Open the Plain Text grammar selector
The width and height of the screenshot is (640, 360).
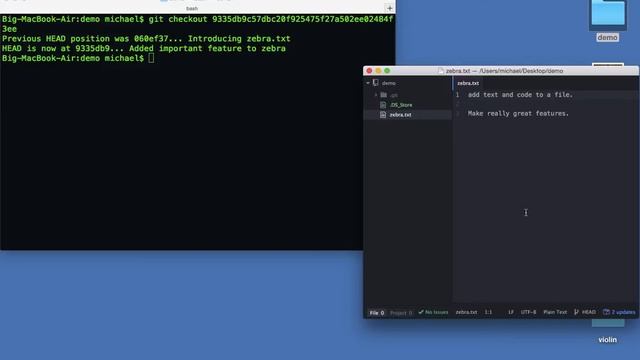pyautogui.click(x=555, y=312)
